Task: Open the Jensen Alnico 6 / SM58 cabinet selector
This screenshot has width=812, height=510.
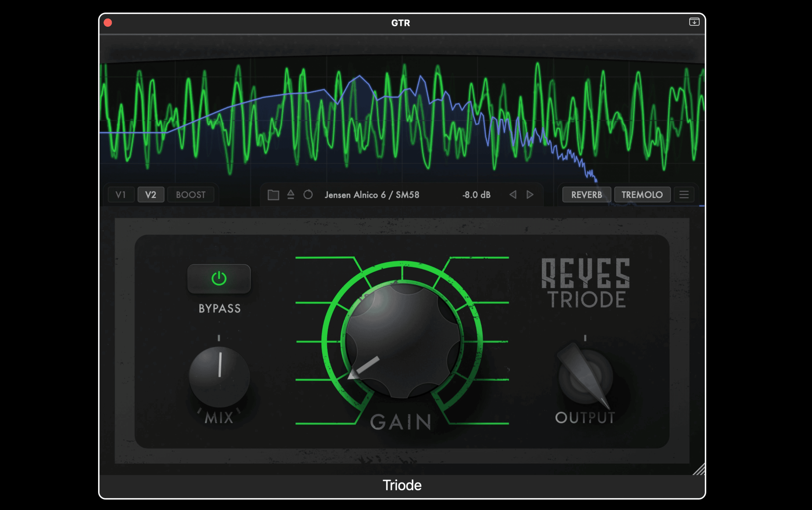Action: pyautogui.click(x=372, y=195)
